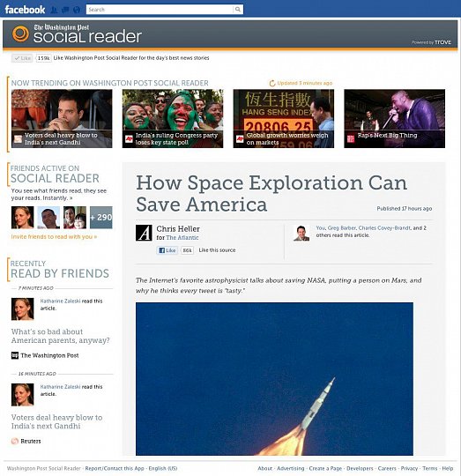Click the 159k like count

[x=44, y=58]
